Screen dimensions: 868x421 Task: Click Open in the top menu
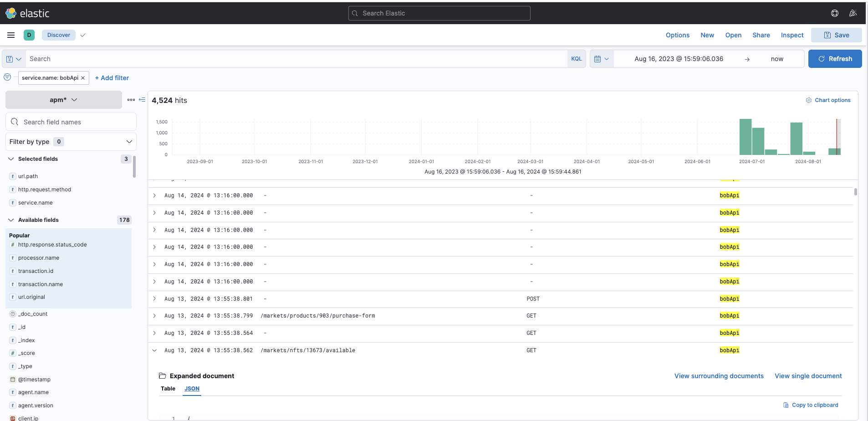(733, 35)
